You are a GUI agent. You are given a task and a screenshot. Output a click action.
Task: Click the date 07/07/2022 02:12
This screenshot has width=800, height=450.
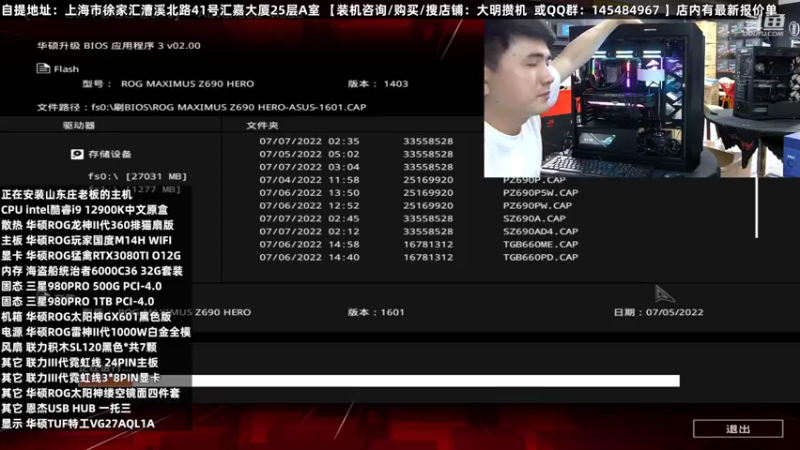tap(309, 231)
